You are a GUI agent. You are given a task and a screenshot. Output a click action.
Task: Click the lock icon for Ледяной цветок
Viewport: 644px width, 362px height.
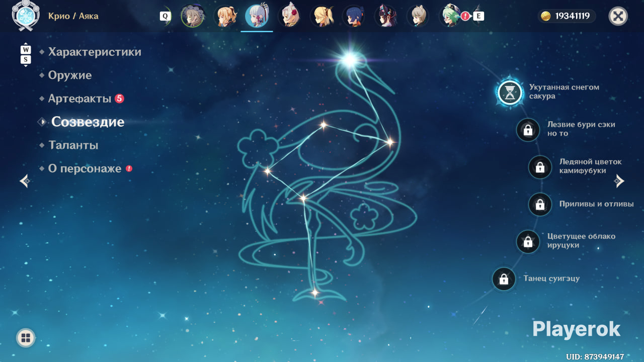tap(540, 167)
